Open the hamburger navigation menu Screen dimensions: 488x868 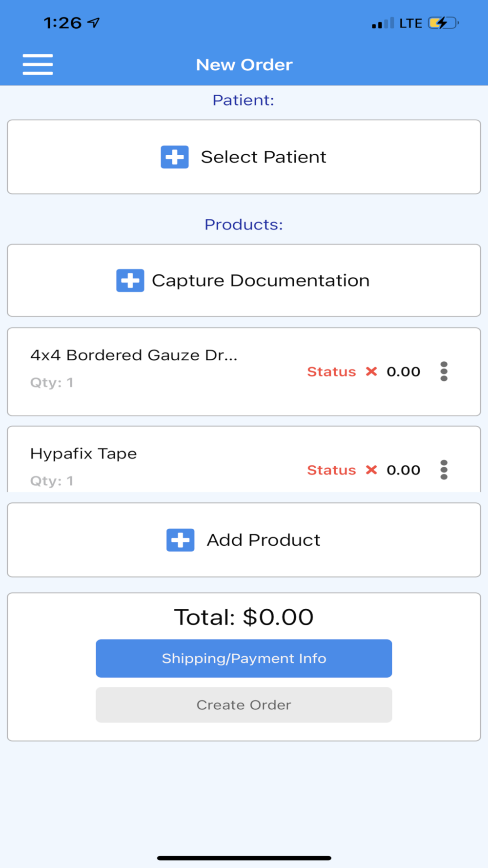(x=38, y=64)
